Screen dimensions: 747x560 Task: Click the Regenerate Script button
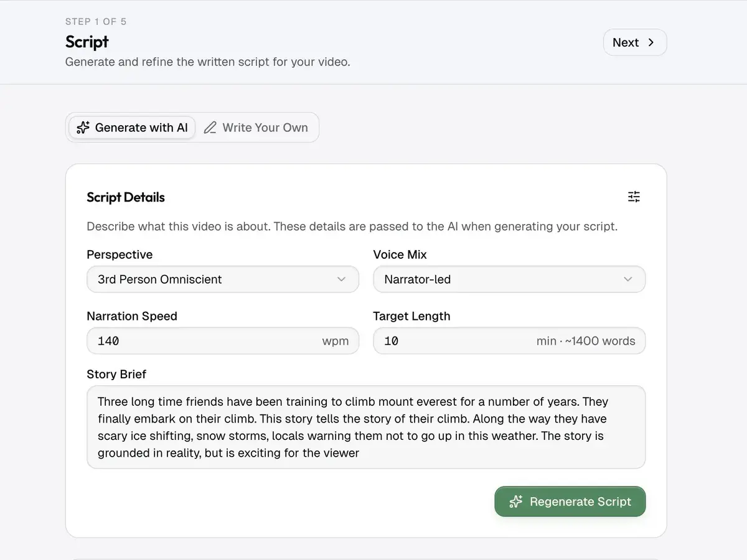(570, 502)
